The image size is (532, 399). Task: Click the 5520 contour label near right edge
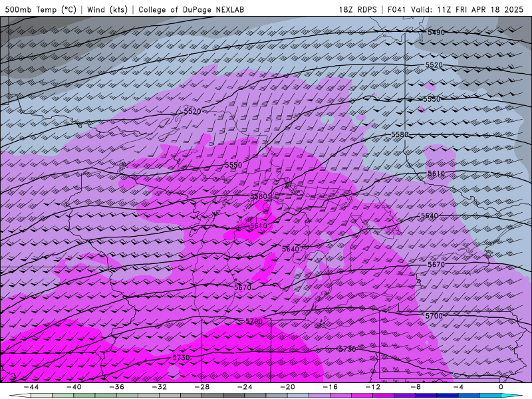434,65
